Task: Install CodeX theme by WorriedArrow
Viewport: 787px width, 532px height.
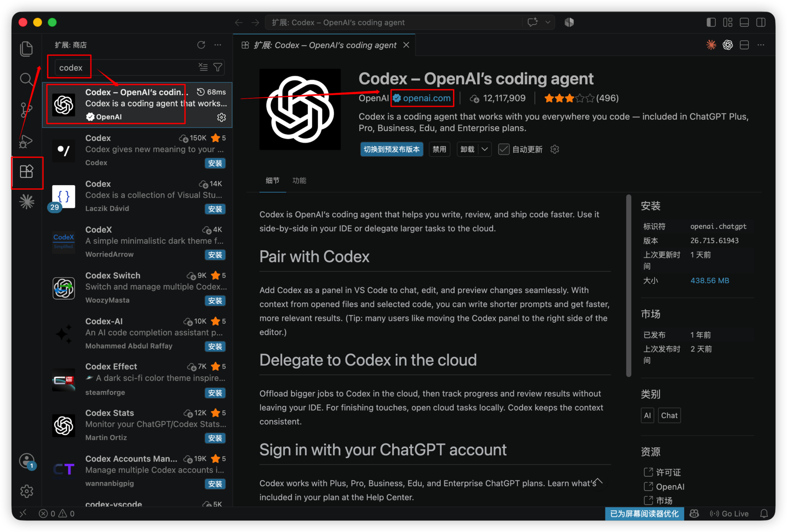Action: pyautogui.click(x=215, y=255)
